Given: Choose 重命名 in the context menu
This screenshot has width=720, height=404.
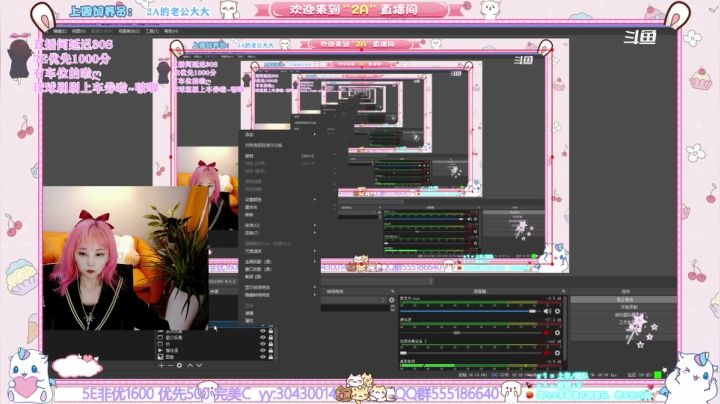Looking at the screenshot, I should [x=280, y=208].
